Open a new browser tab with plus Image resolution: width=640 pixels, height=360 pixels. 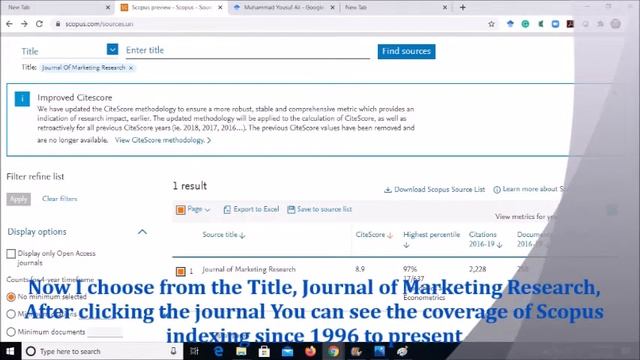click(x=462, y=7)
